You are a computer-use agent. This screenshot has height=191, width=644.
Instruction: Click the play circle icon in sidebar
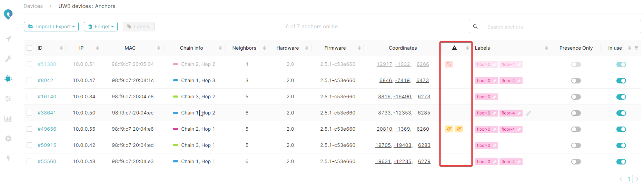pos(8,139)
